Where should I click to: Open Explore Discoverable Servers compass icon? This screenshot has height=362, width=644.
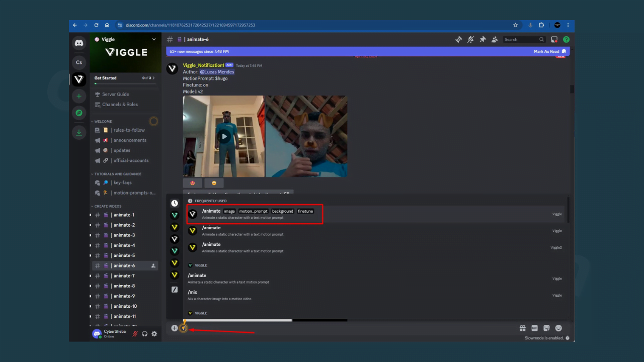click(x=79, y=113)
